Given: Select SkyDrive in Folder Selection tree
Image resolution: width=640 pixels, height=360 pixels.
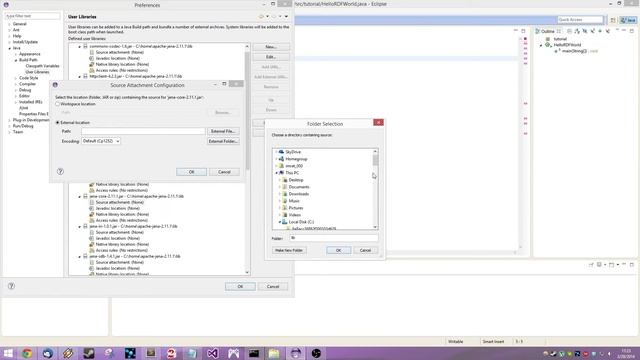Looking at the screenshot, I should coord(293,152).
